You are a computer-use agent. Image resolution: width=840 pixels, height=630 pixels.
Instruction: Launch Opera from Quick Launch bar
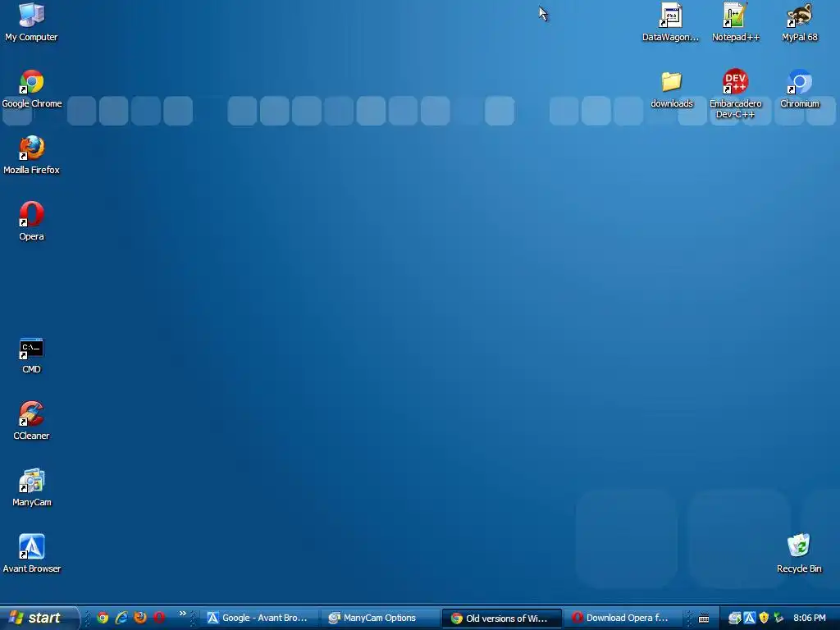tap(159, 618)
